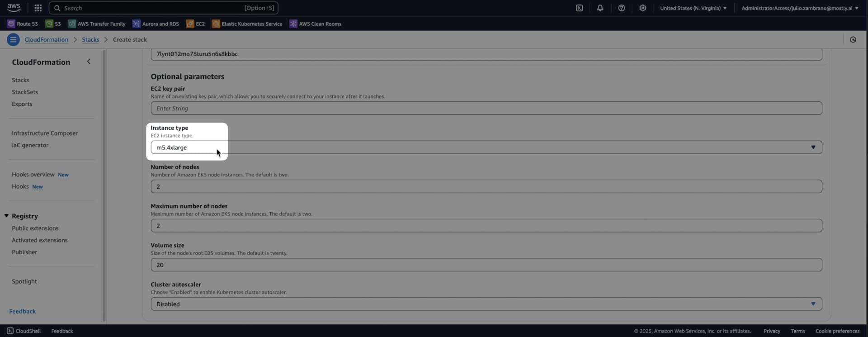Open IaC generator
The height and width of the screenshot is (337, 868).
coord(30,145)
